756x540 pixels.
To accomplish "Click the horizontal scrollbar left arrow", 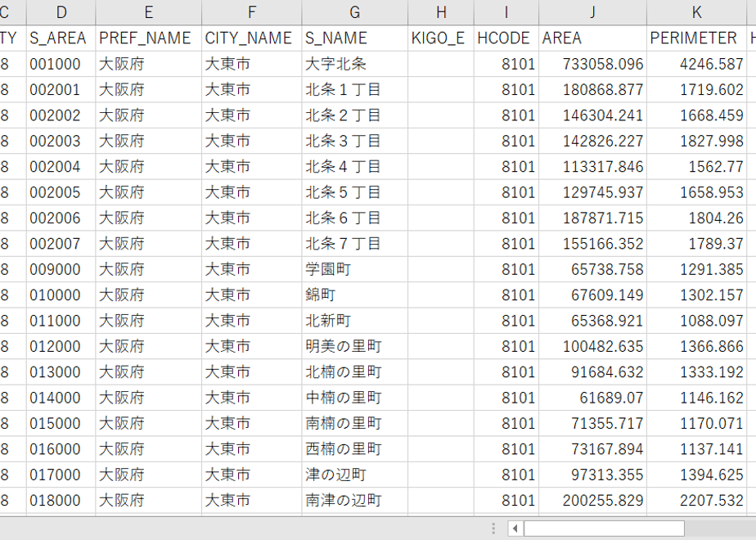I will click(515, 529).
